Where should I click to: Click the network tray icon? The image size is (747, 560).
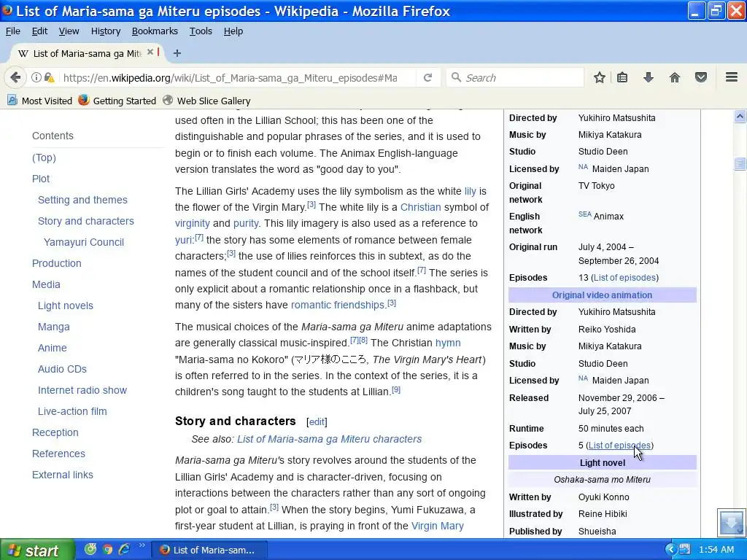pos(684,550)
